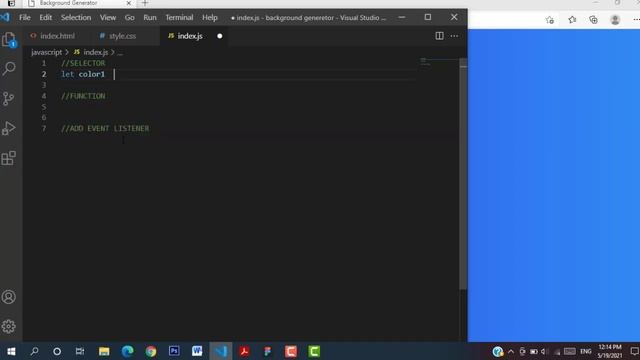Open the editor More Actions menu
This screenshot has width=640, height=360.
click(454, 36)
